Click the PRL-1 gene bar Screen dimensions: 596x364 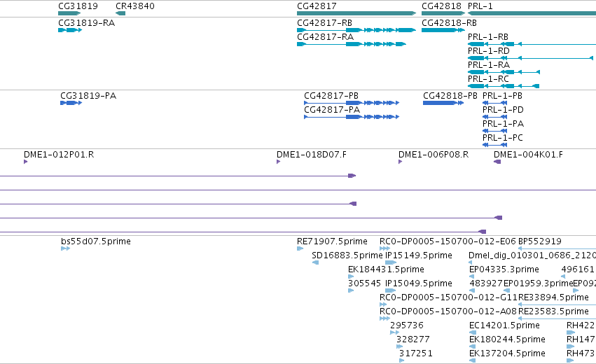click(532, 13)
